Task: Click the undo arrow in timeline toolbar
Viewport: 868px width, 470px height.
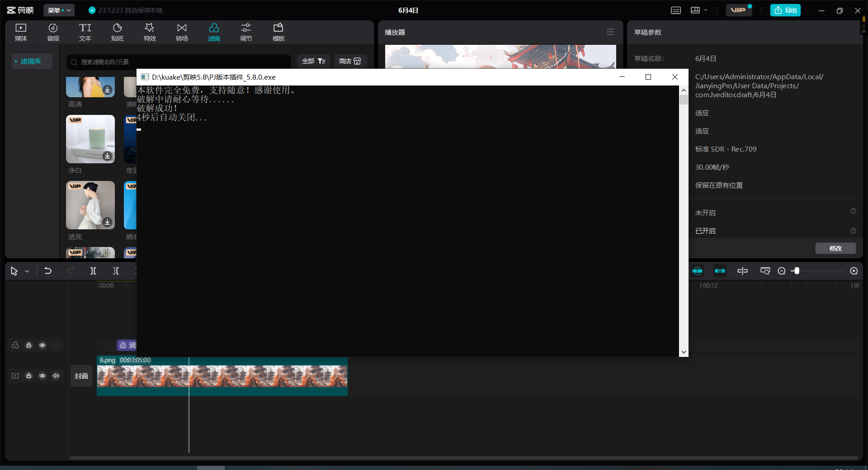Action: (x=48, y=271)
